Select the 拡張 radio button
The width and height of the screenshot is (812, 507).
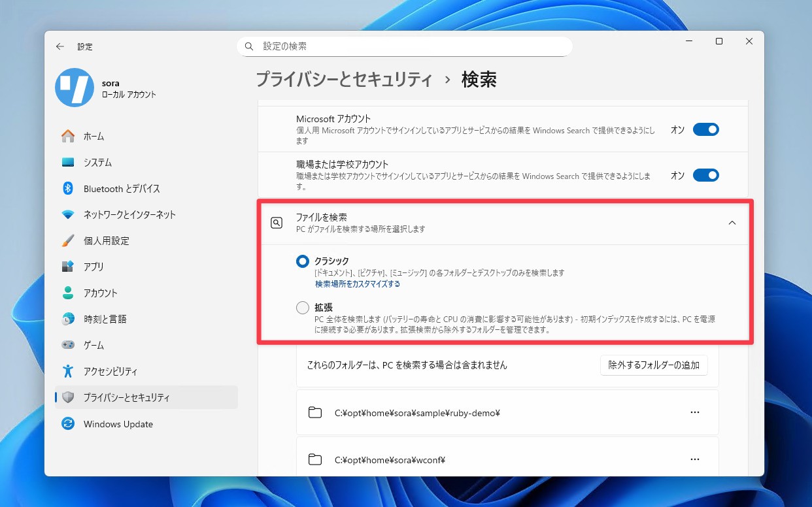[x=303, y=308]
